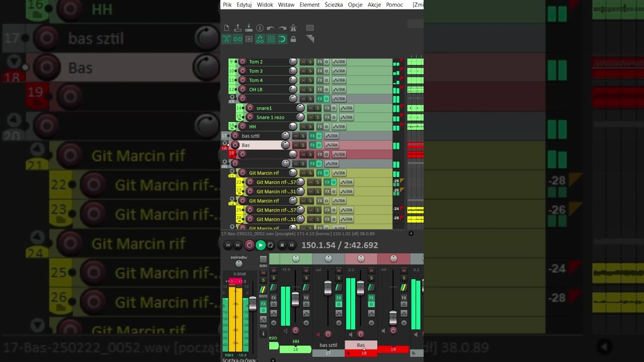Click the Play button in transport
The image size is (644, 362).
point(260,245)
